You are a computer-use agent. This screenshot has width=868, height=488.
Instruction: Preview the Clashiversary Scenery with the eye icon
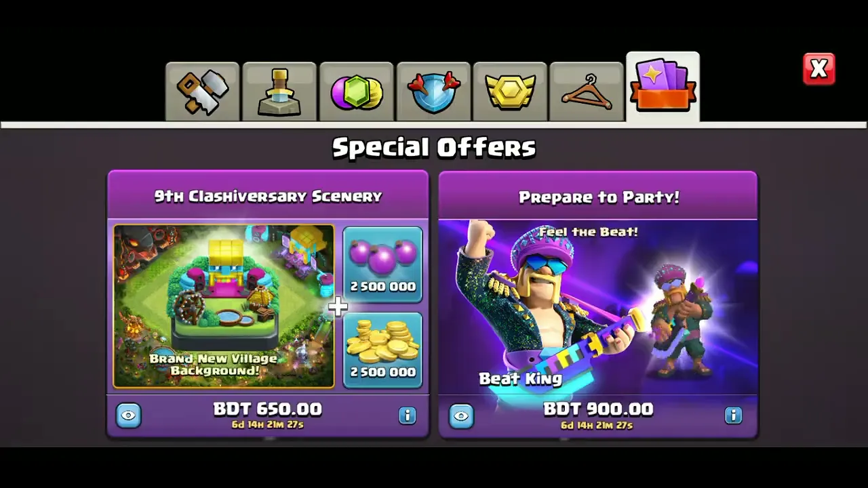[x=128, y=415]
